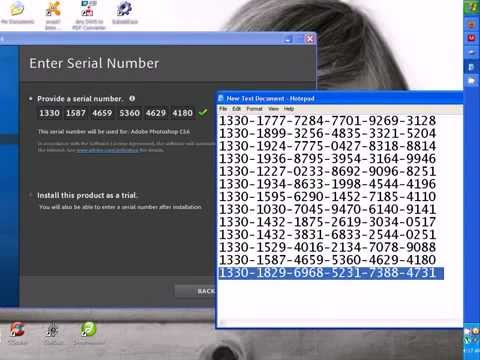
Task: Open the green round desktop shortcut at bottom
Action: pyautogui.click(x=88, y=329)
